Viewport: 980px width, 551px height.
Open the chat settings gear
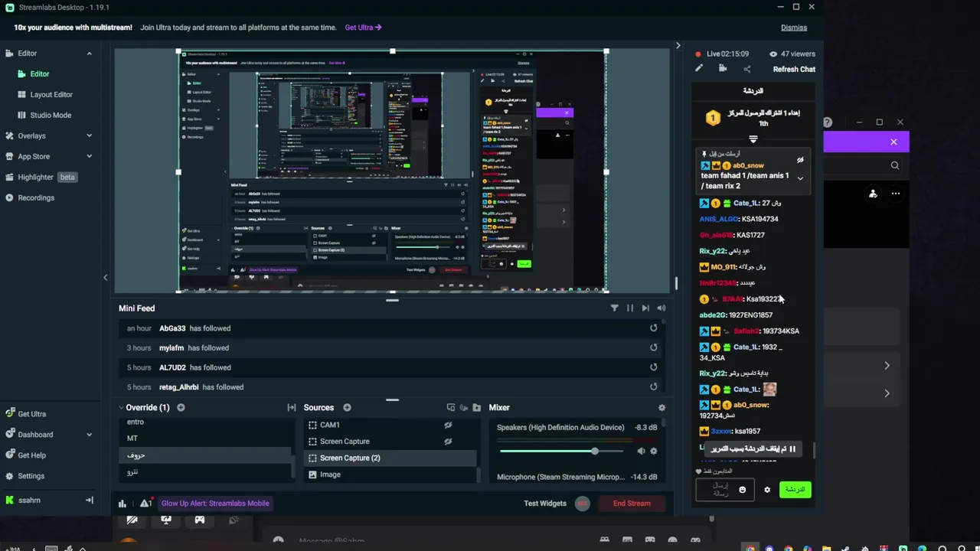tap(767, 490)
